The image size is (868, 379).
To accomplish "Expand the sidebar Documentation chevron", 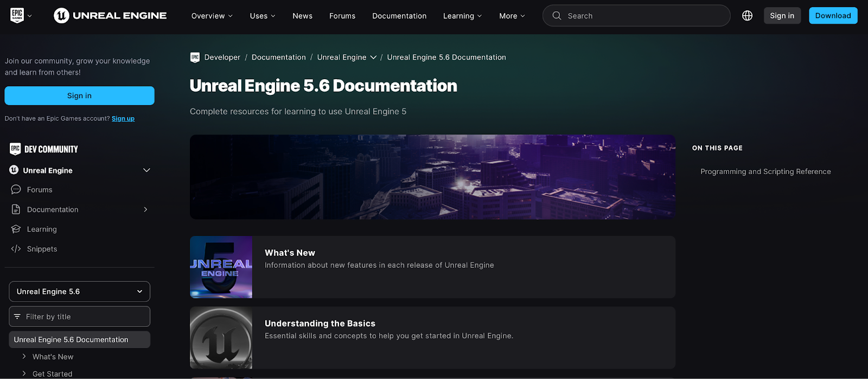I will 145,209.
